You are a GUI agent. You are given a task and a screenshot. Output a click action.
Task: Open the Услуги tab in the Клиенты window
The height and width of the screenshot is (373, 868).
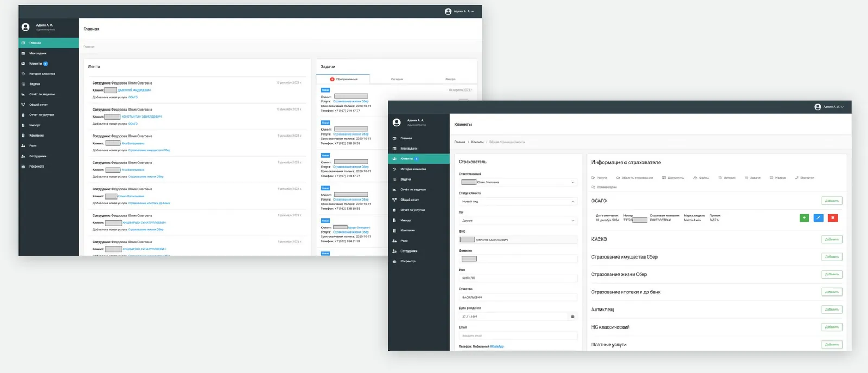599,178
